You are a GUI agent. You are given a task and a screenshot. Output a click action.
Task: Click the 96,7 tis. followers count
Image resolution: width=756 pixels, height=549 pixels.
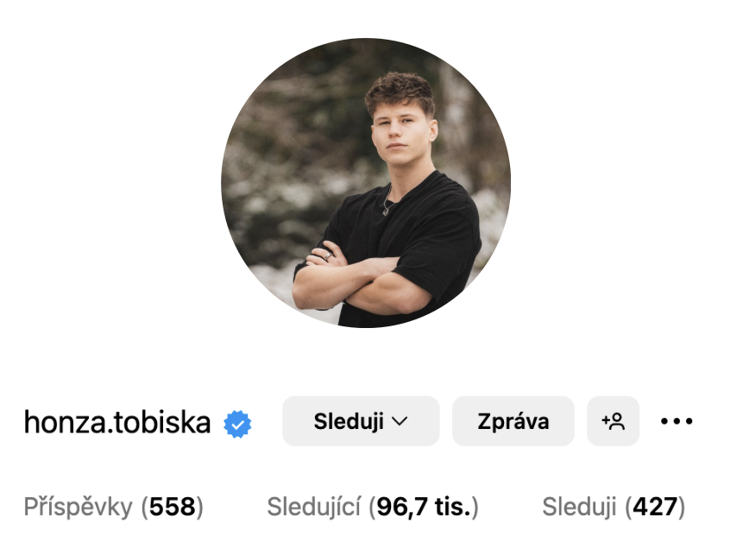pyautogui.click(x=424, y=507)
